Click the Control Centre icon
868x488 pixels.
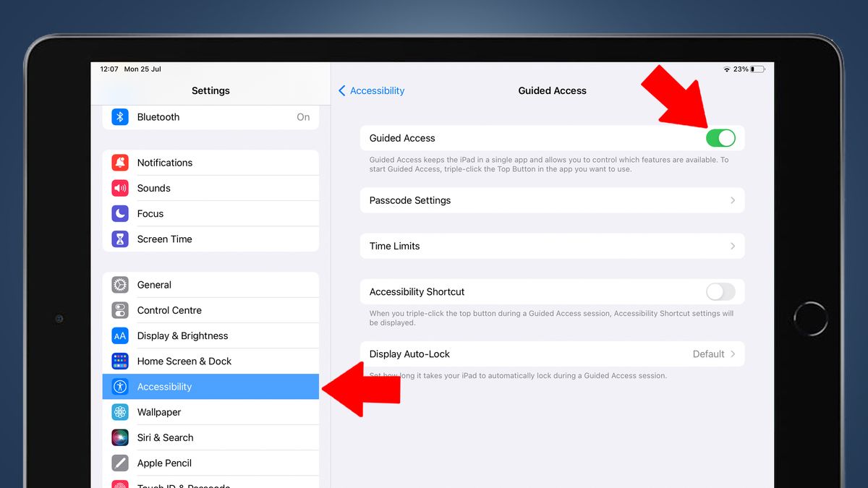coord(119,309)
